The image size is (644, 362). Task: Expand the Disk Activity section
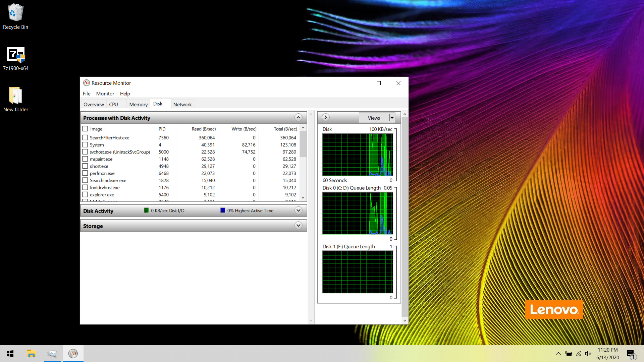tap(298, 210)
